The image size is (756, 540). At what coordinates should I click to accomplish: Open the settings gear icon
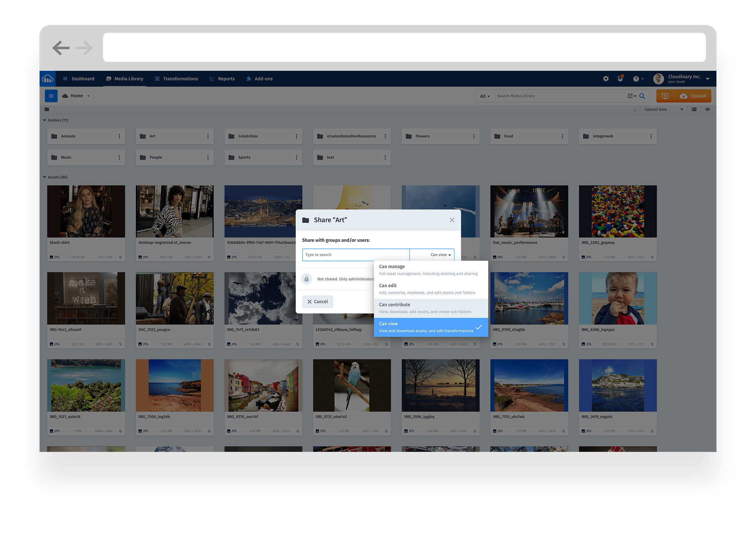pyautogui.click(x=606, y=79)
